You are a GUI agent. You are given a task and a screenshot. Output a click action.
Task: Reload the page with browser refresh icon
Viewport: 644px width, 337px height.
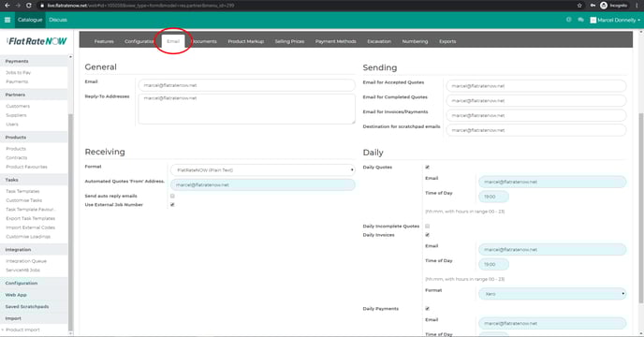pyautogui.click(x=29, y=6)
